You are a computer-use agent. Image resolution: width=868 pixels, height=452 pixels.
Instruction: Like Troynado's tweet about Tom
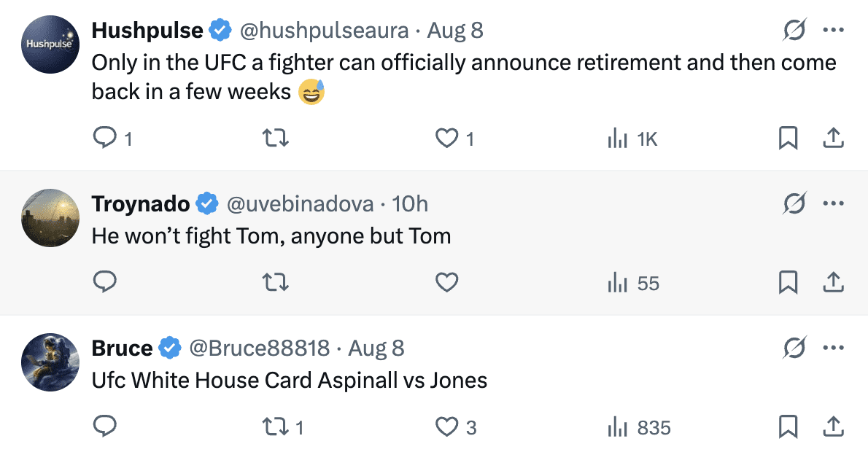[x=446, y=282]
